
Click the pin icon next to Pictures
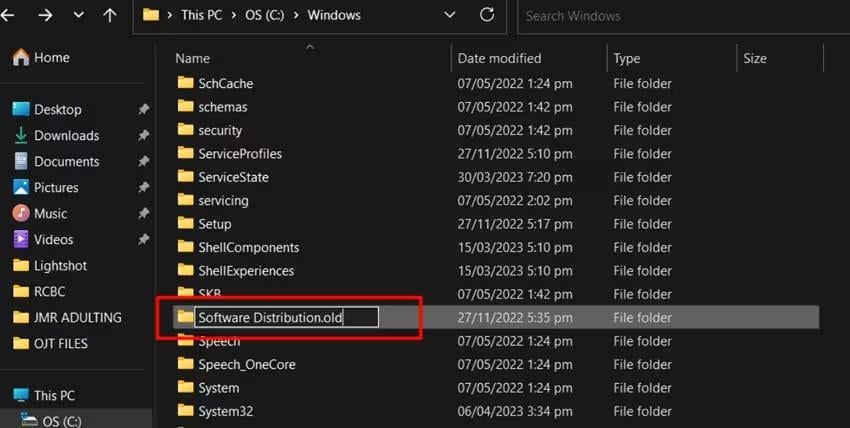pos(143,187)
